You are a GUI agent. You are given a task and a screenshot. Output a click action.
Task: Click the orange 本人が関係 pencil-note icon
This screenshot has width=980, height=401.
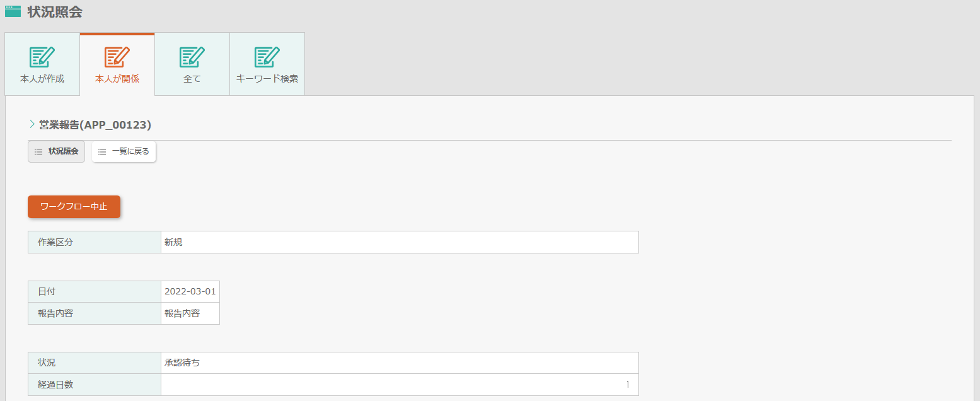click(x=117, y=57)
